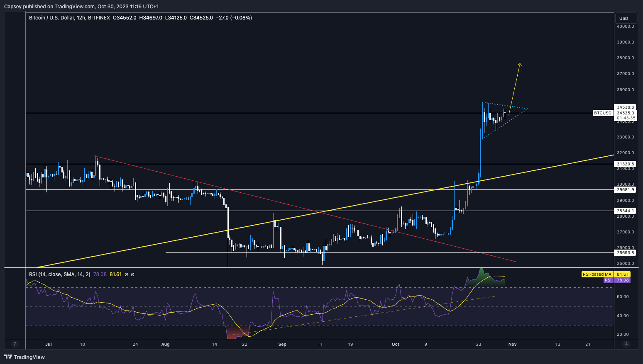The image size is (643, 364).
Task: Click the BTCUSD price label on the right scale
Action: point(602,113)
